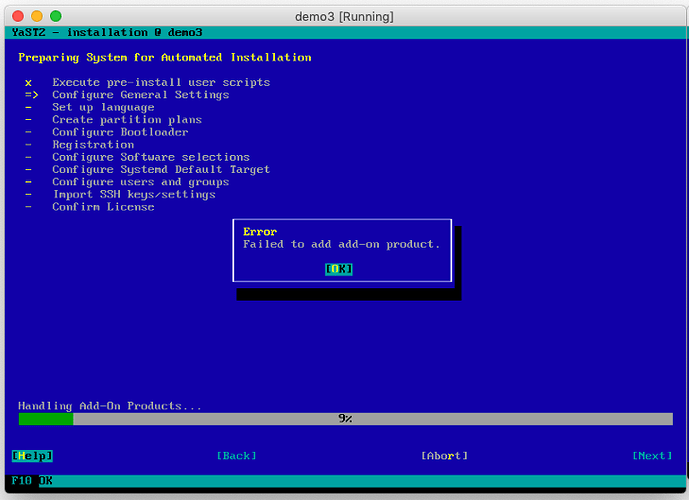The height and width of the screenshot is (500, 689).
Task: Click the 'demo3 [Running]' window title
Action: coord(344,17)
